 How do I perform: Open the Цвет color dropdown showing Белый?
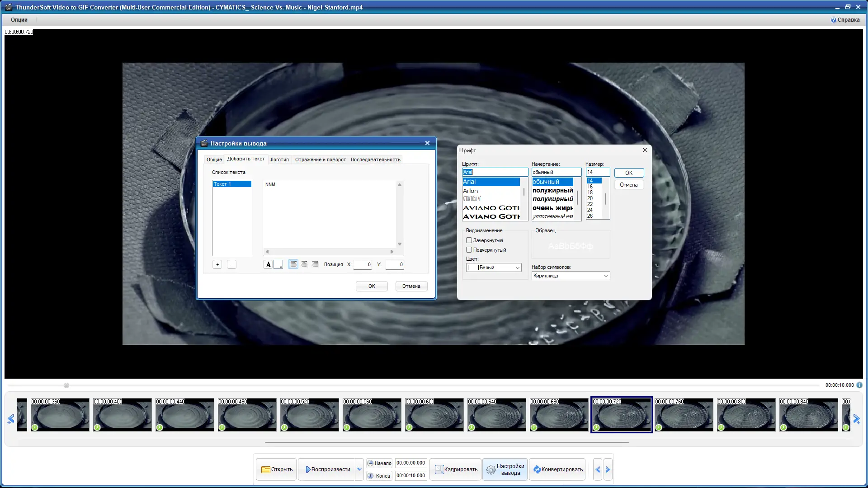(x=494, y=267)
